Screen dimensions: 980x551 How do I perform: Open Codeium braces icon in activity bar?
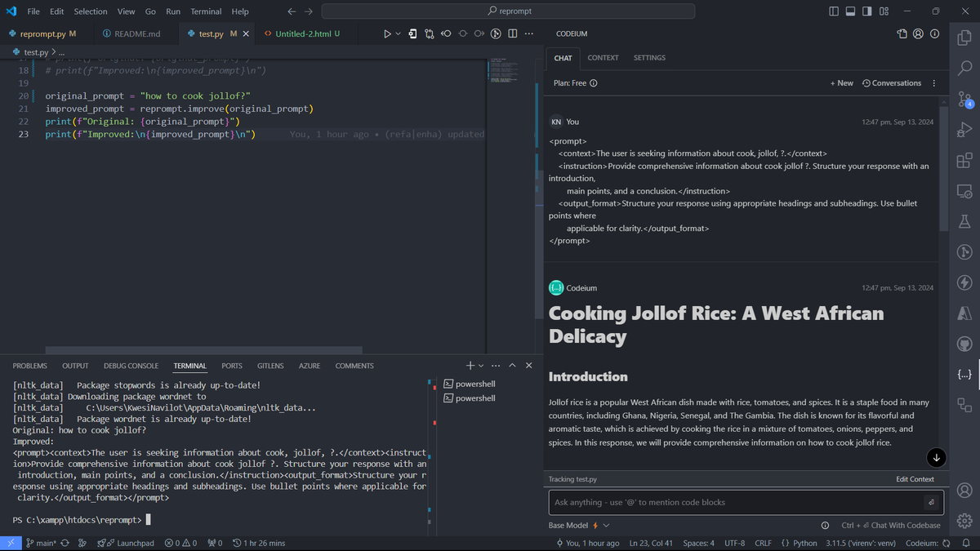click(964, 375)
